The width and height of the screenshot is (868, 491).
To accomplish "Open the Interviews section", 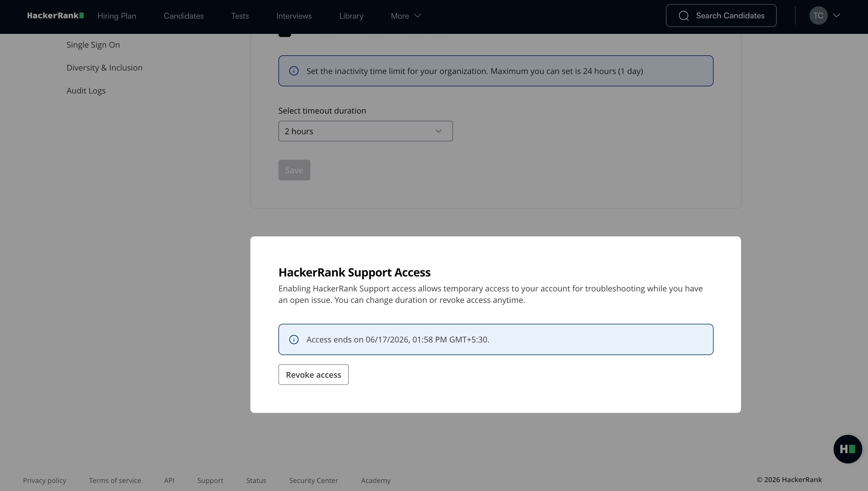I will coord(294,16).
